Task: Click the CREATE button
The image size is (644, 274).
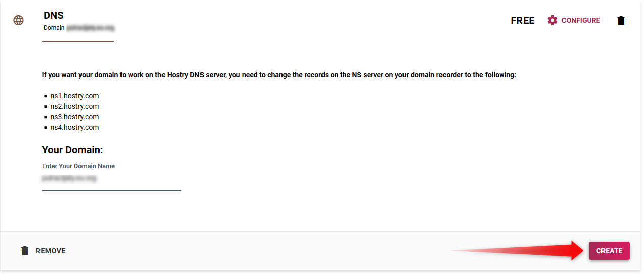Action: click(609, 251)
